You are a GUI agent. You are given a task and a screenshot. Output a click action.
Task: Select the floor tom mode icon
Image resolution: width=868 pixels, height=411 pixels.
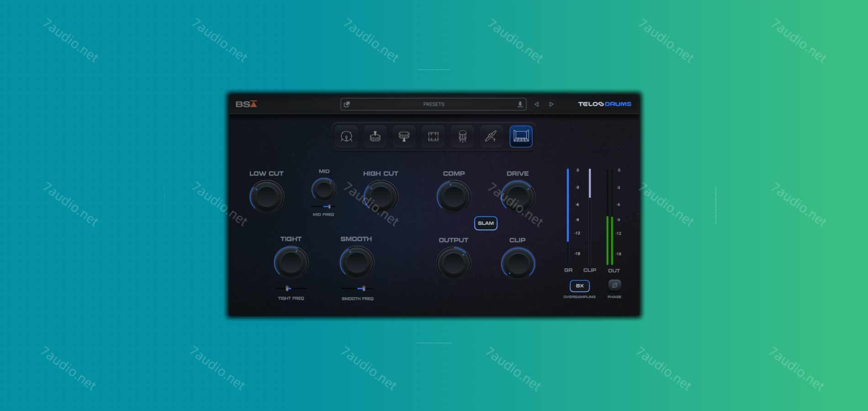(462, 136)
